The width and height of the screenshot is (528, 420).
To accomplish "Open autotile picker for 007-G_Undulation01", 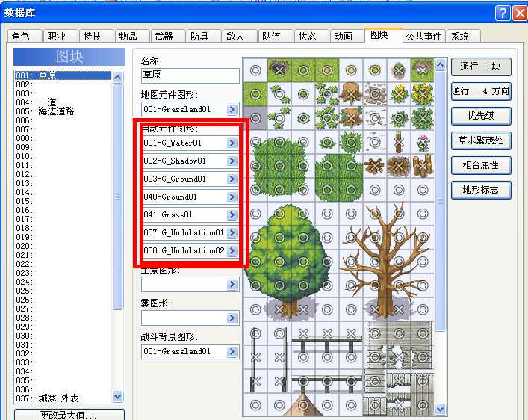I will 232,232.
